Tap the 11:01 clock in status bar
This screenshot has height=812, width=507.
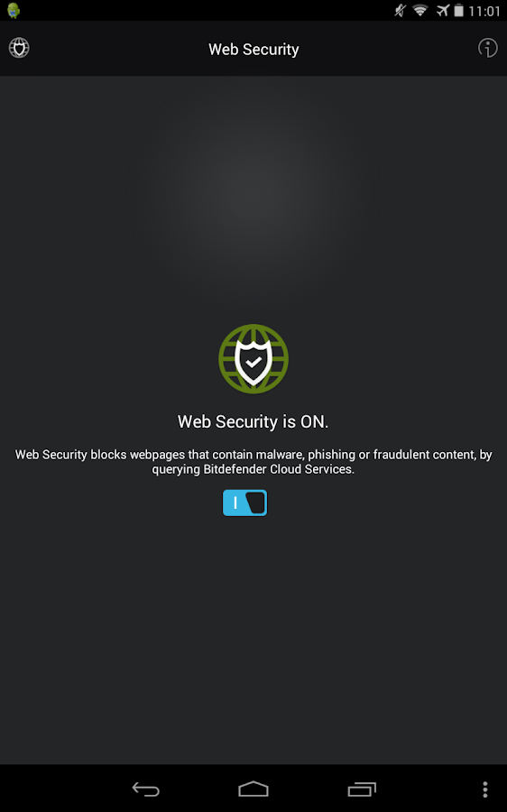(484, 11)
